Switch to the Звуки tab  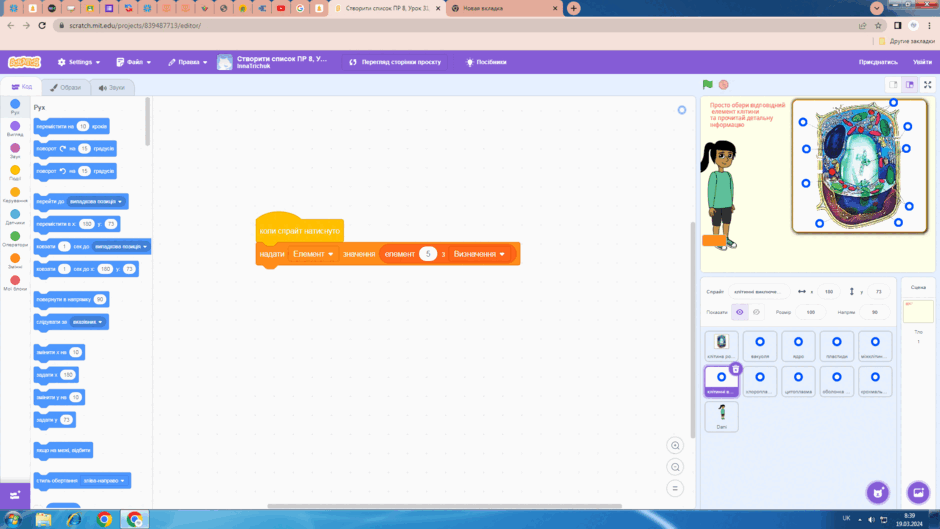click(x=112, y=88)
